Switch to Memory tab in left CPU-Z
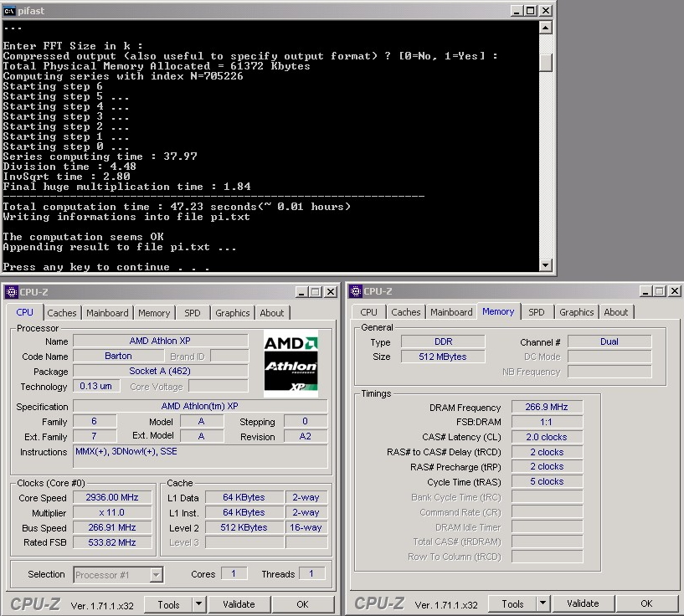Image resolution: width=684 pixels, height=616 pixels. point(154,312)
